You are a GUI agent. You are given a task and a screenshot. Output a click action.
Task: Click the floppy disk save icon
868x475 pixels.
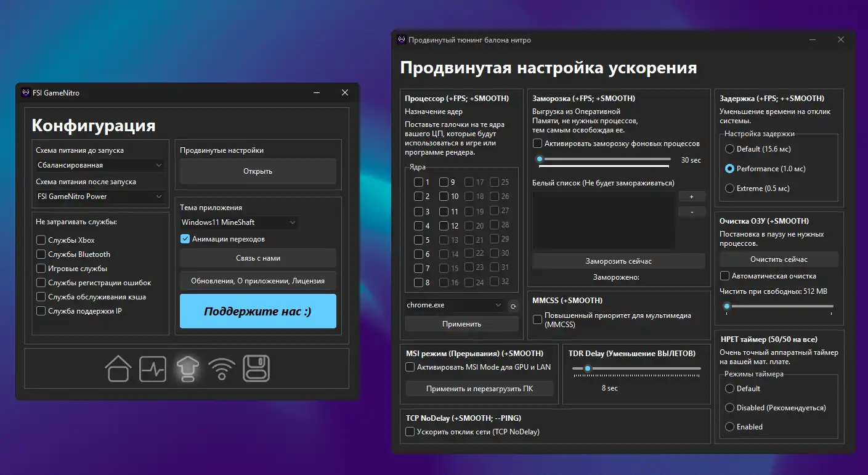tap(256, 368)
